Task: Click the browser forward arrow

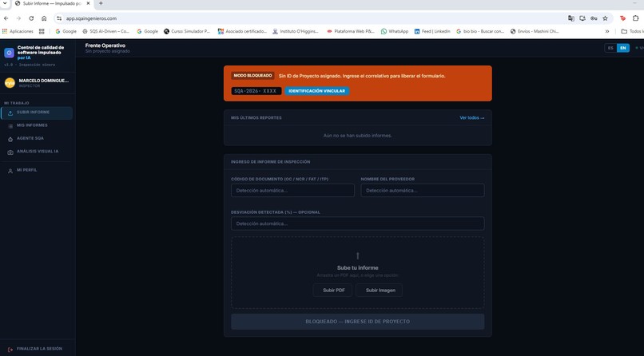Action: point(18,18)
